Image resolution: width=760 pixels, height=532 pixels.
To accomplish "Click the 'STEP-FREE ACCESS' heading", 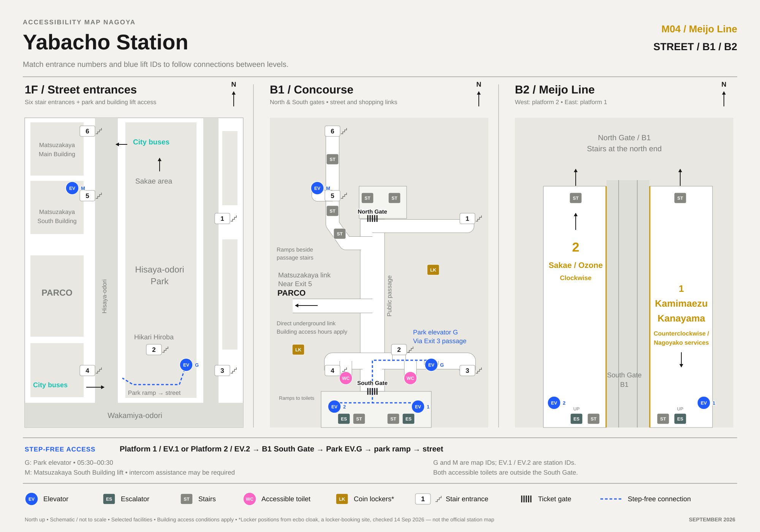I will pyautogui.click(x=60, y=449).
